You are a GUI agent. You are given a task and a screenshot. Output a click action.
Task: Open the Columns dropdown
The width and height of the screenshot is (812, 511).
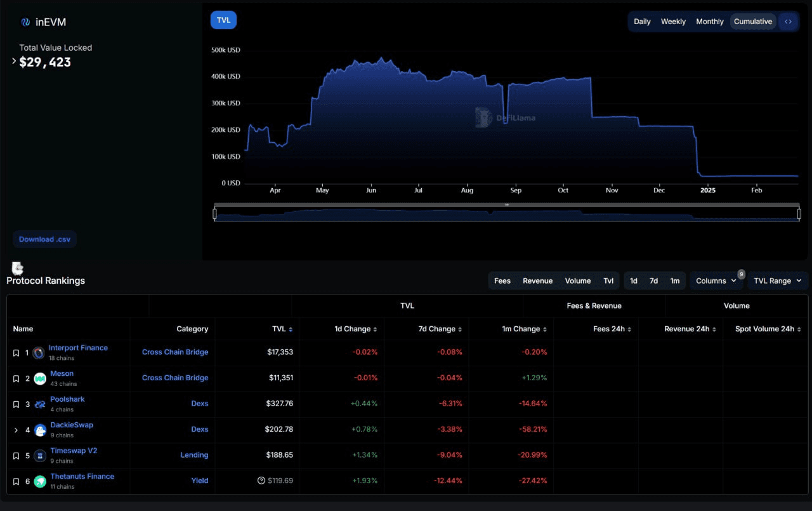click(x=716, y=281)
